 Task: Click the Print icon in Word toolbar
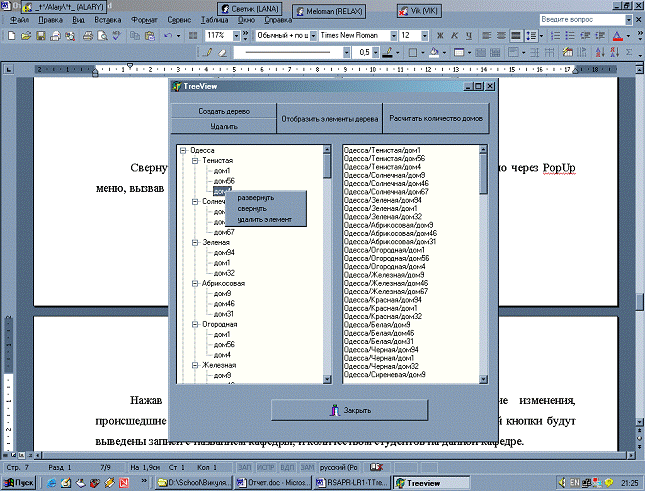[x=88, y=35]
